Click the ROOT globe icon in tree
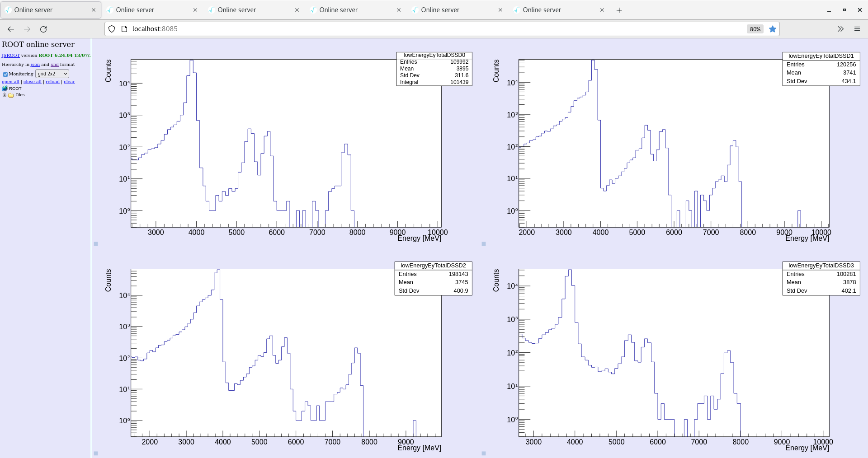868x458 pixels. click(5, 89)
